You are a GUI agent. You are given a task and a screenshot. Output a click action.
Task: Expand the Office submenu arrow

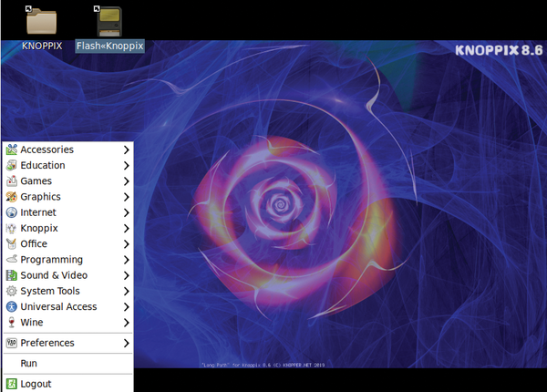click(126, 244)
